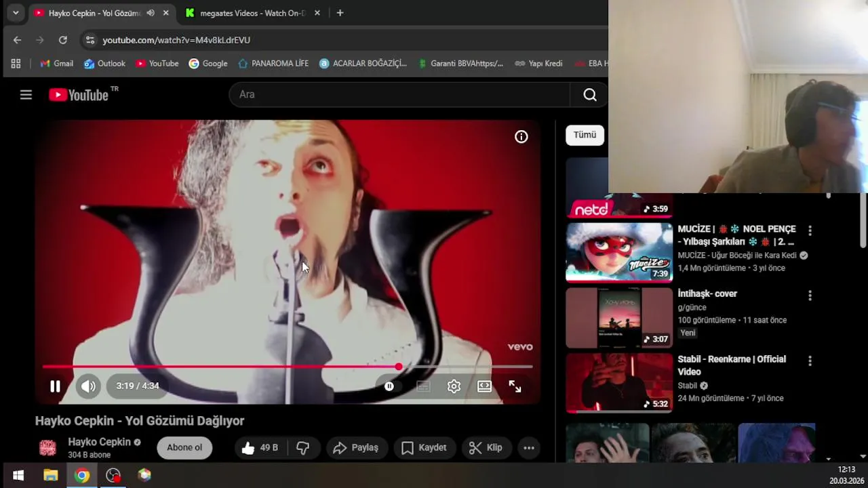Viewport: 868px width, 488px height.
Task: Click the Chrome taskbar icon
Action: pyautogui.click(x=82, y=475)
